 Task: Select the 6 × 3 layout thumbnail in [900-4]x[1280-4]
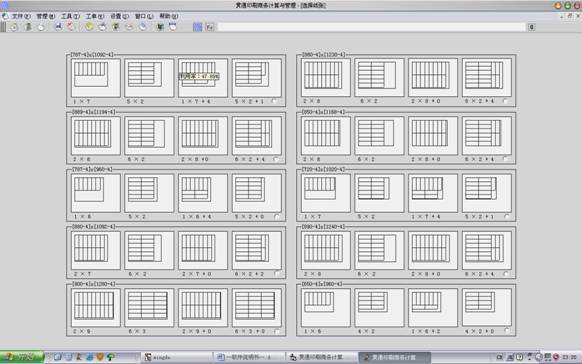click(x=149, y=308)
